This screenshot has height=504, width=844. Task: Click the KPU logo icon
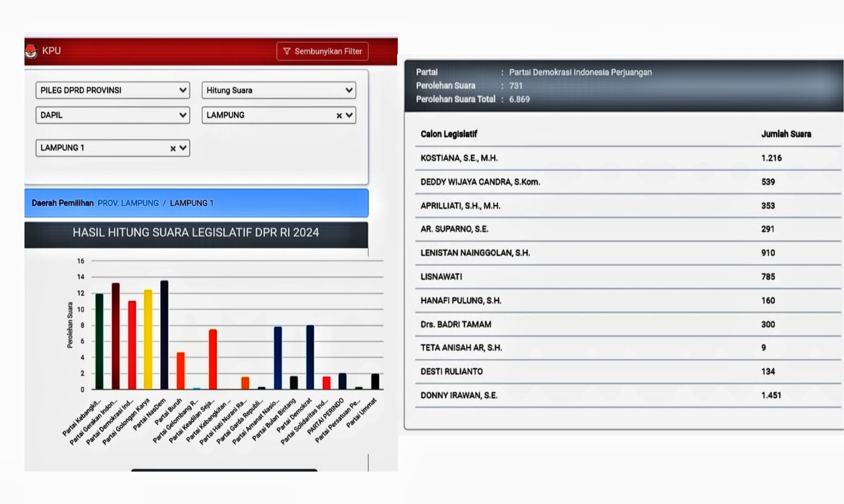click(x=31, y=51)
